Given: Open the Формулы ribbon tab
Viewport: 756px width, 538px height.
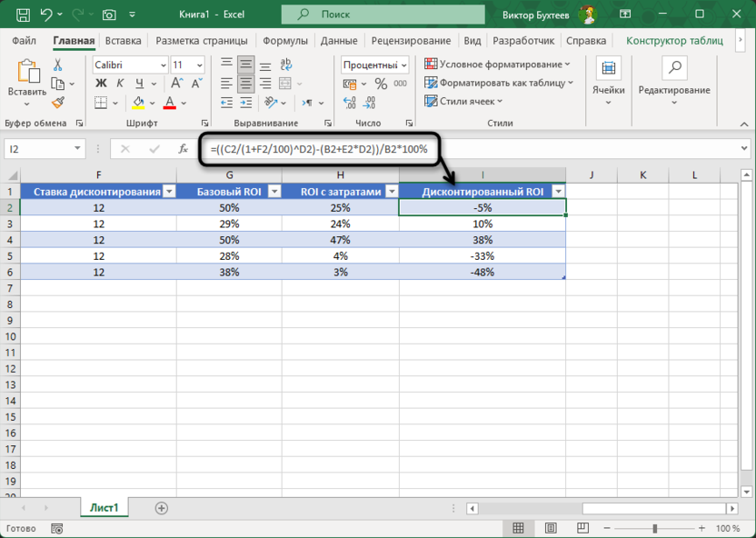Looking at the screenshot, I should (285, 41).
